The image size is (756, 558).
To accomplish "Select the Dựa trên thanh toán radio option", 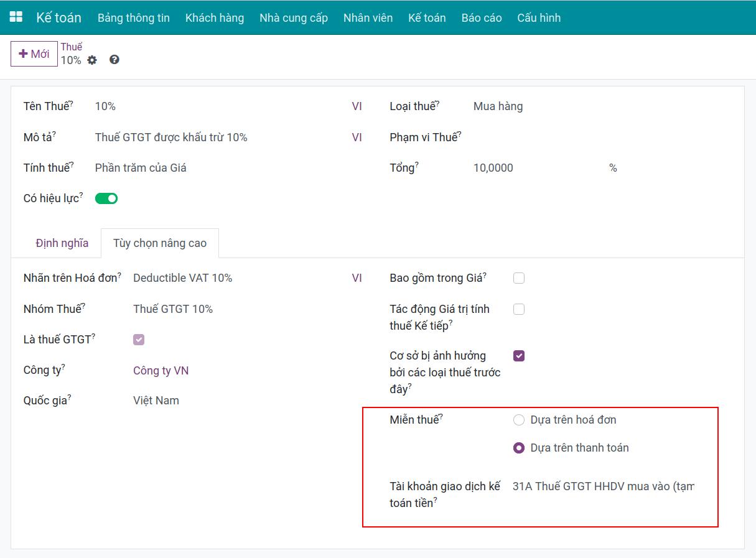I will point(519,448).
